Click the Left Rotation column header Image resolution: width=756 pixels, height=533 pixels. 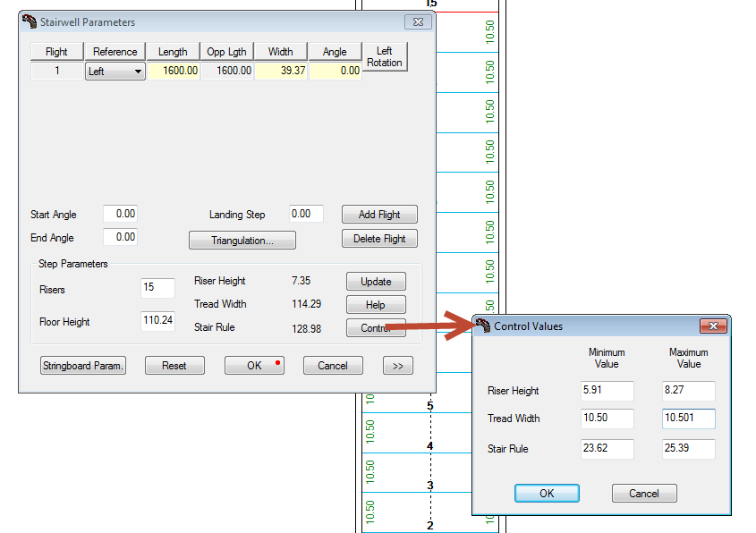point(385,57)
